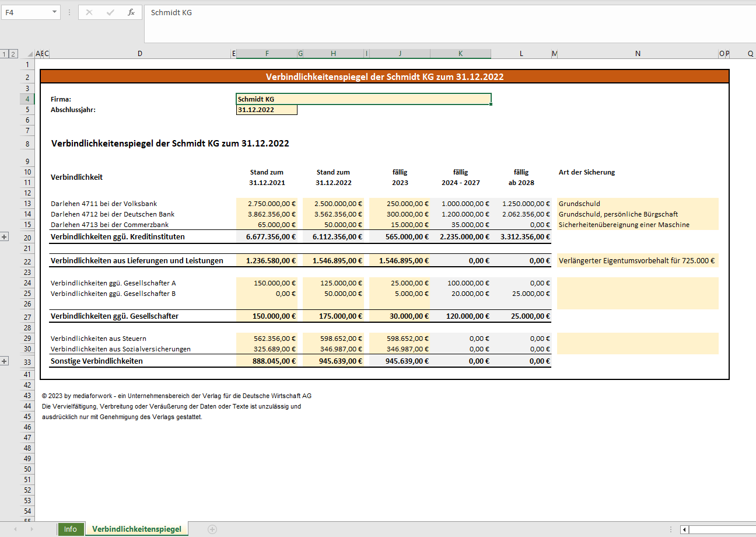Switch to the Info sheet tab
Viewport: 756px width, 537px height.
pyautogui.click(x=71, y=529)
